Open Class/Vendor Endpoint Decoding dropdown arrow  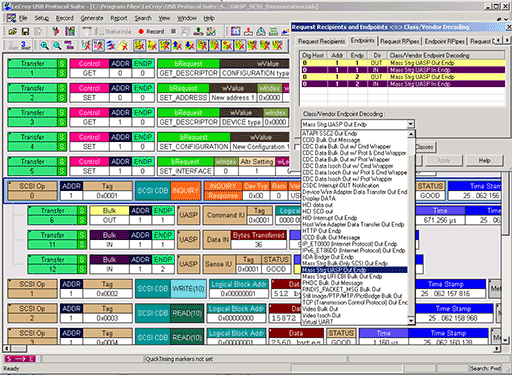coord(411,124)
